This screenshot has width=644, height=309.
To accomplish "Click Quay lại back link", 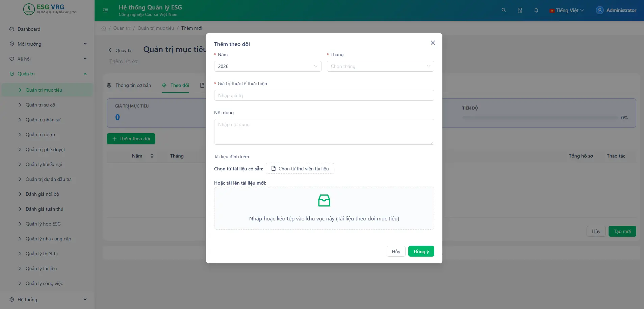I will click(120, 50).
